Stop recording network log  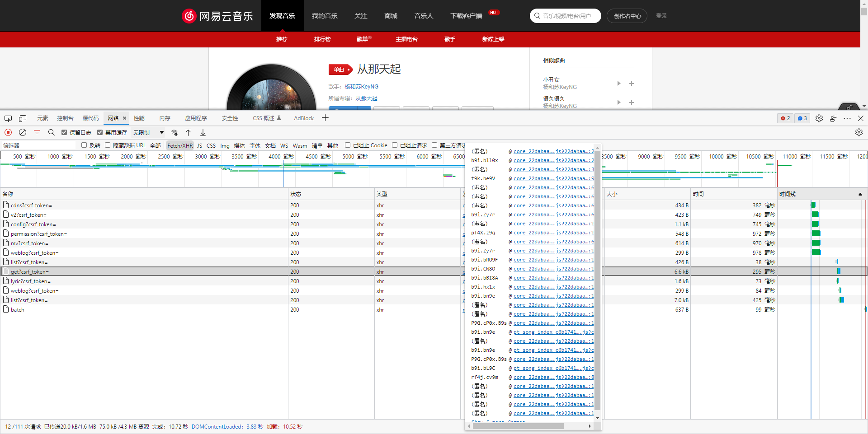(8, 132)
